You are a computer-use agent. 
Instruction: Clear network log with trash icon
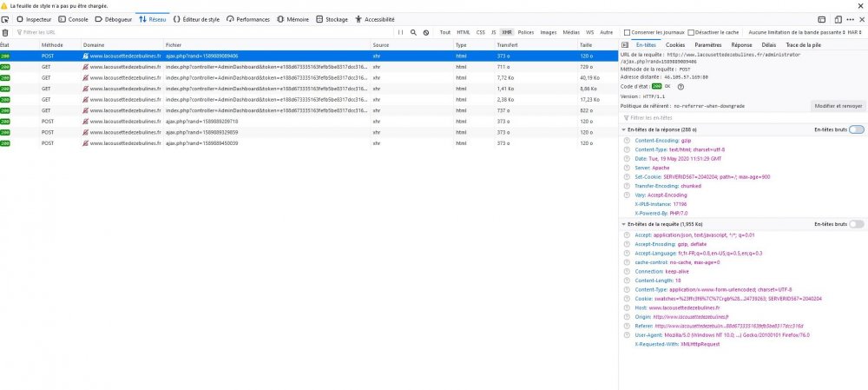click(x=5, y=33)
